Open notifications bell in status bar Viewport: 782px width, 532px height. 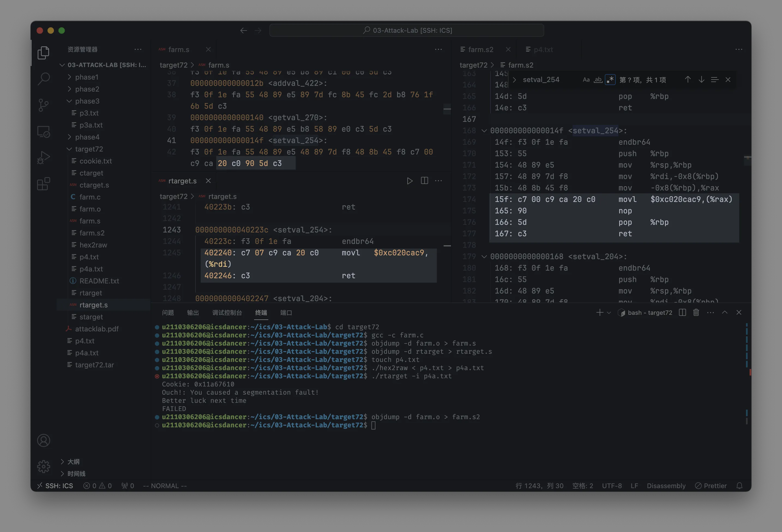tap(739, 486)
